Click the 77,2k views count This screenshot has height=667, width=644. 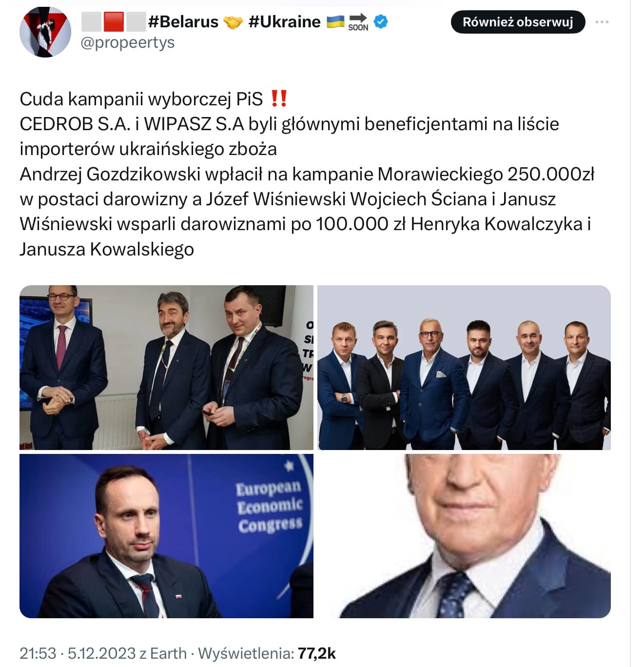point(317,653)
